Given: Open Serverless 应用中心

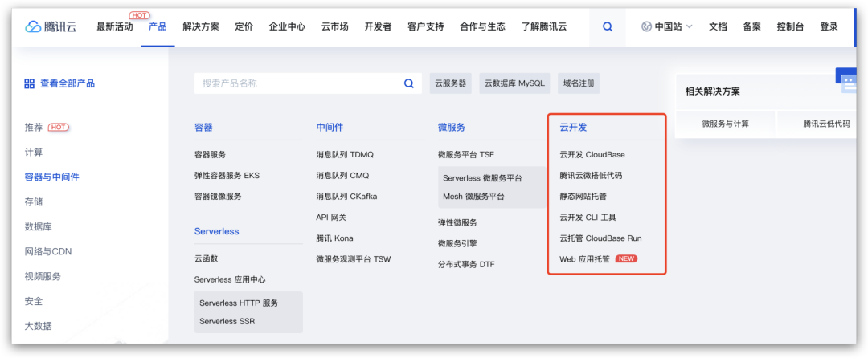Looking at the screenshot, I should (x=230, y=279).
